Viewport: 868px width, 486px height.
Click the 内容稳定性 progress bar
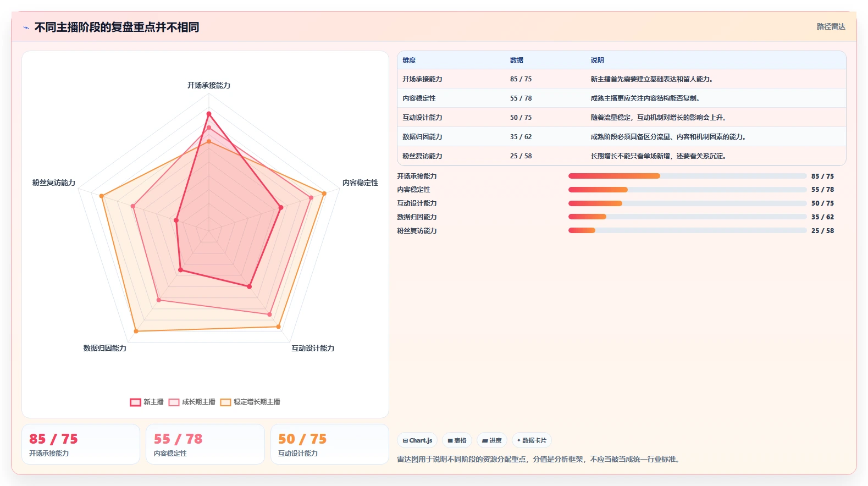(x=687, y=190)
